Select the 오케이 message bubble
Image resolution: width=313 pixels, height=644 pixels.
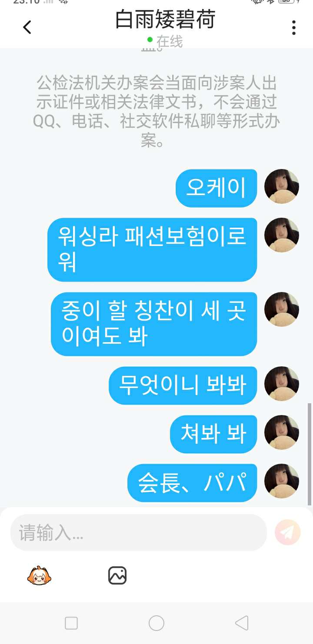[216, 188]
